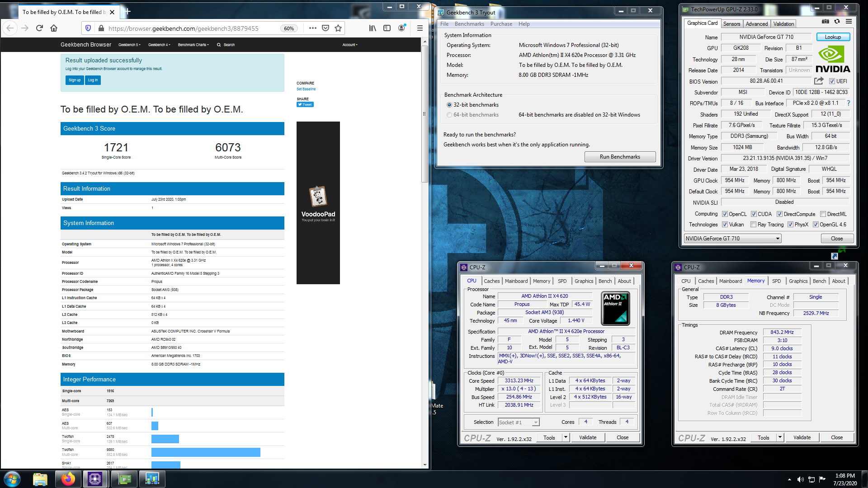Click the CPU-Z taskbar icon
The height and width of the screenshot is (488, 868).
point(95,479)
